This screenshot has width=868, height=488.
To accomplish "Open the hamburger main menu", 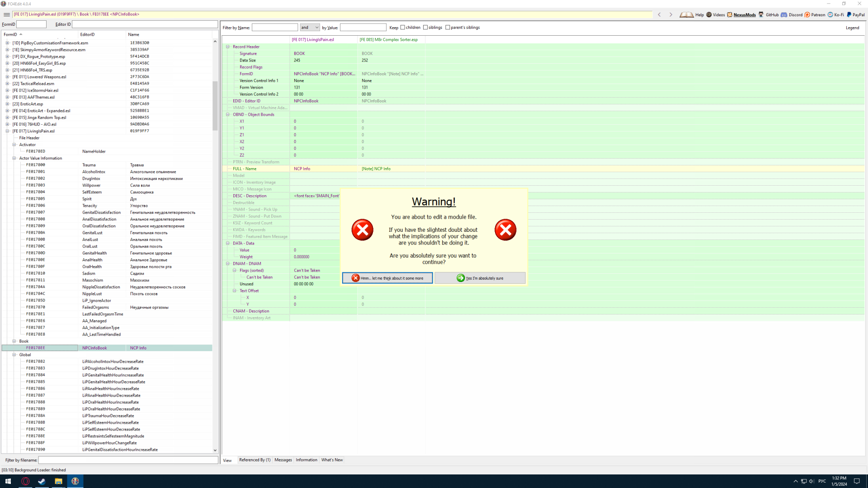I will click(x=7, y=14).
